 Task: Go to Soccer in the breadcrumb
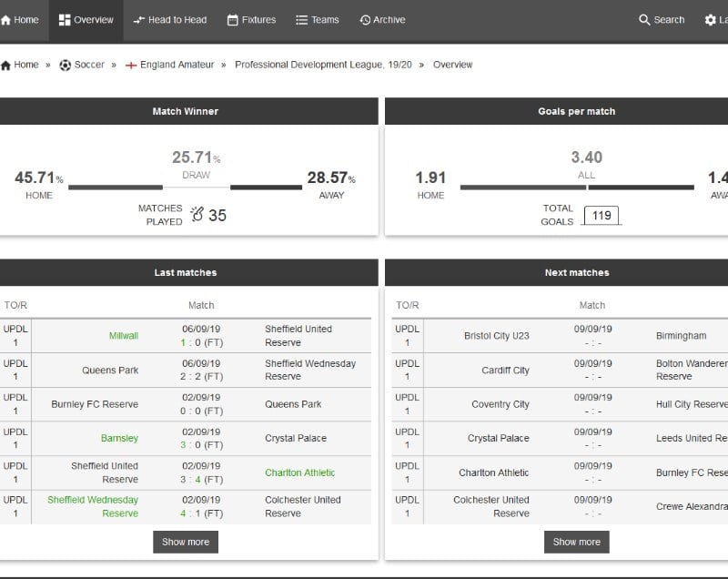coord(89,65)
